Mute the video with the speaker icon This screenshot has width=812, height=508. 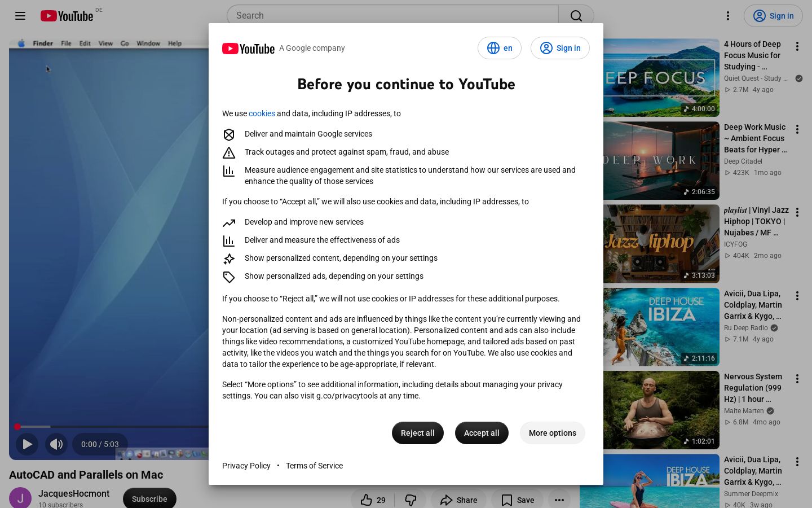click(x=56, y=444)
